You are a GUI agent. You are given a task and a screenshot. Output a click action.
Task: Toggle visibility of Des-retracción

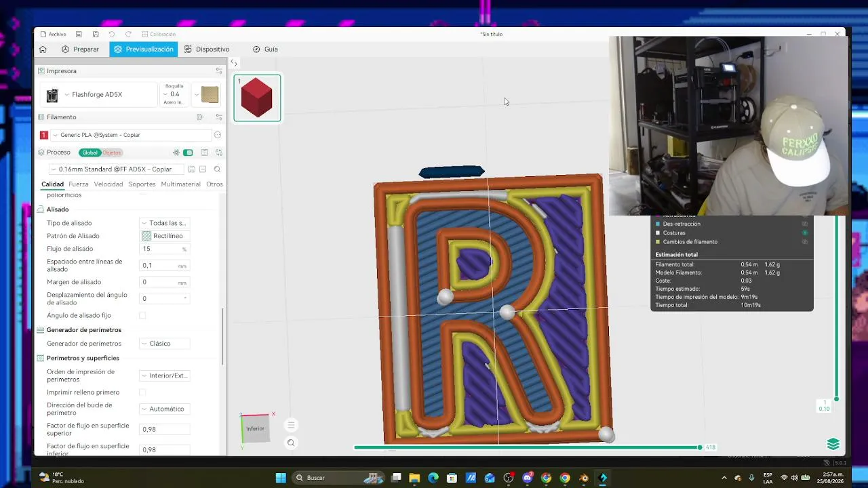[805, 224]
